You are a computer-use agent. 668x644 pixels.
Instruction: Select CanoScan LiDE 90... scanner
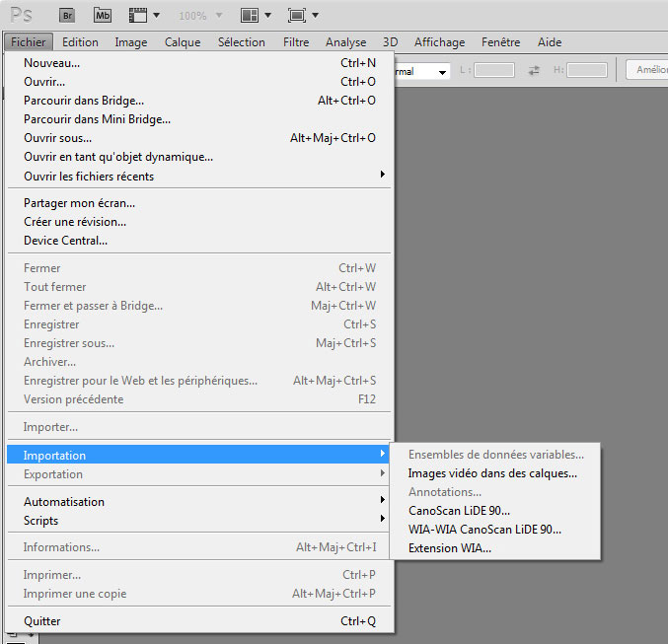[x=496, y=511]
